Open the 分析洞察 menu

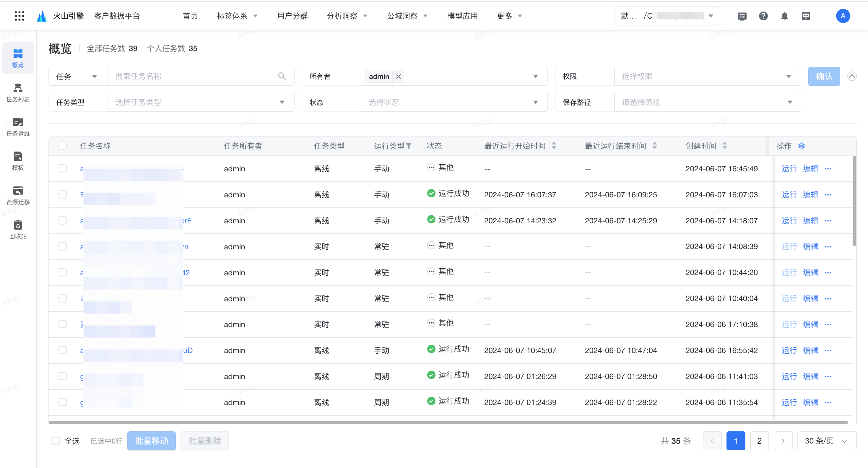click(347, 16)
